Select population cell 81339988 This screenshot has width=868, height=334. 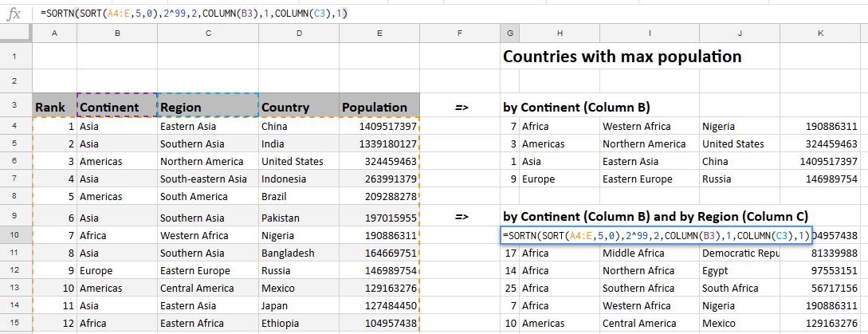(820, 253)
